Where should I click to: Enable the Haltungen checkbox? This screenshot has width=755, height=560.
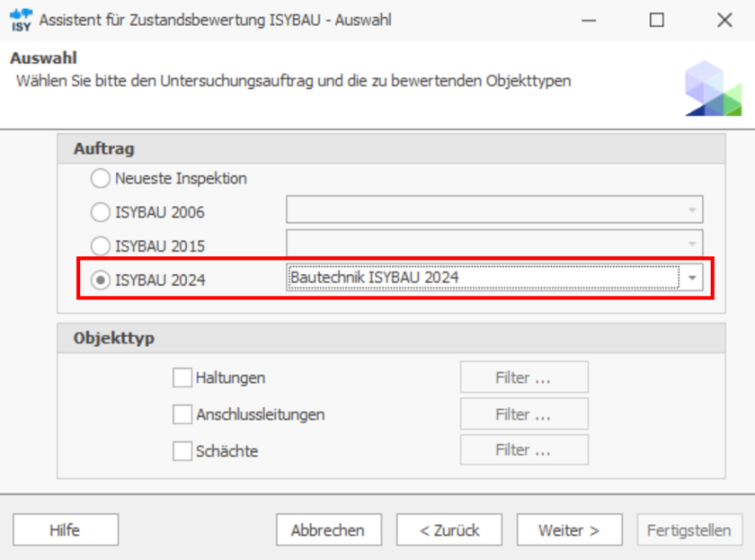click(x=182, y=378)
